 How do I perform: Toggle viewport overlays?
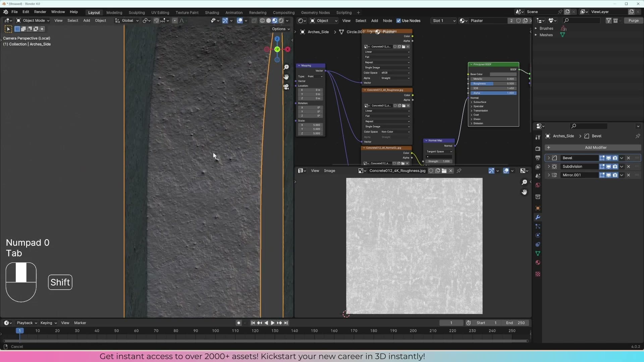click(240, 21)
